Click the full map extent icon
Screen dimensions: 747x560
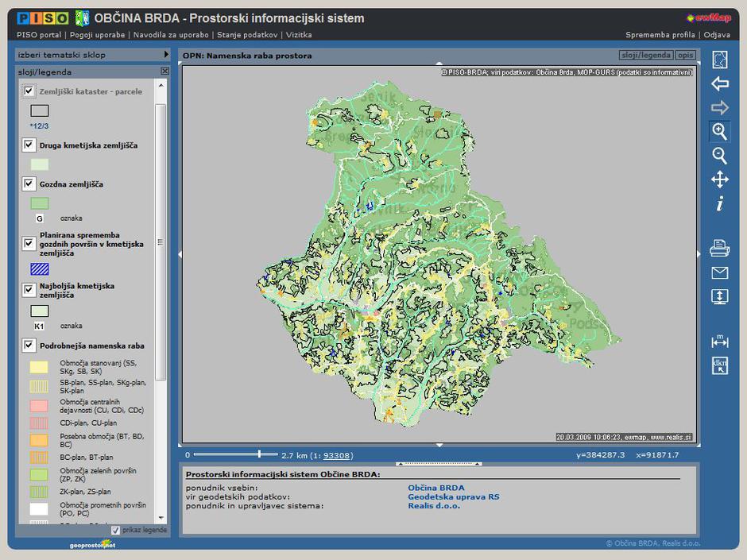(719, 60)
